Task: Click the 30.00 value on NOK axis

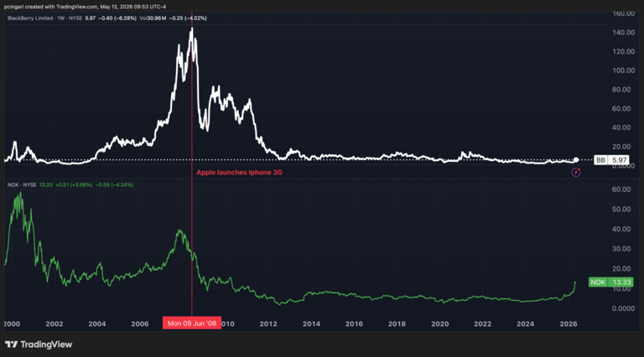Action: coord(621,249)
